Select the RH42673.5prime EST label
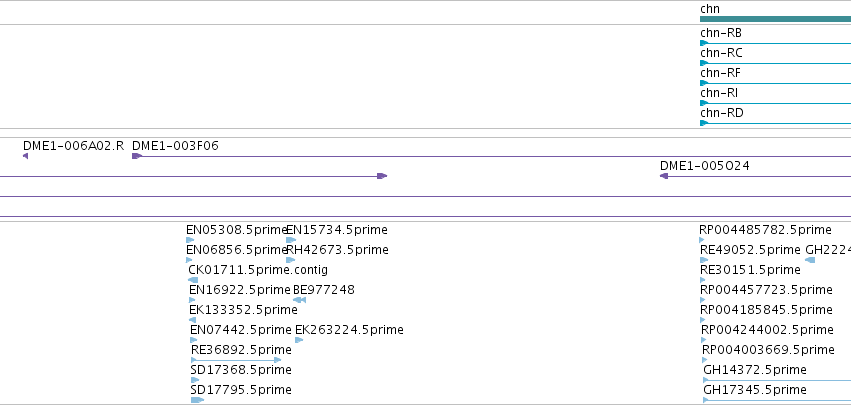 338,250
